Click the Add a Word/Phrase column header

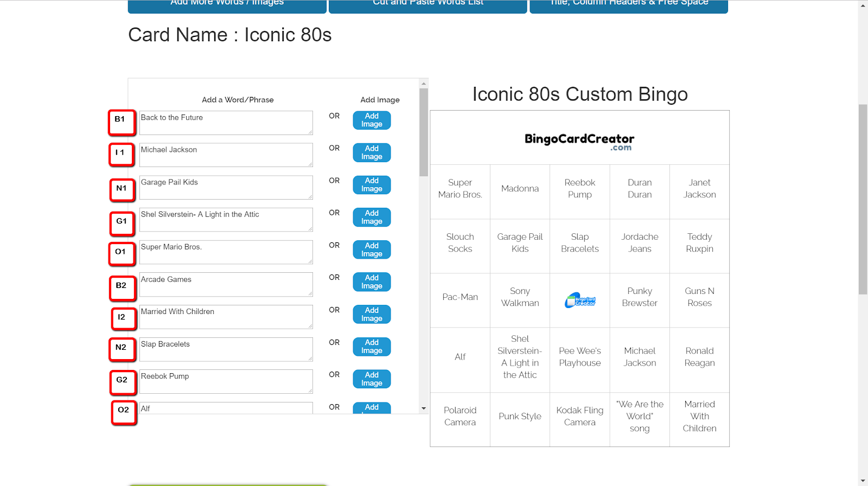[x=238, y=100]
